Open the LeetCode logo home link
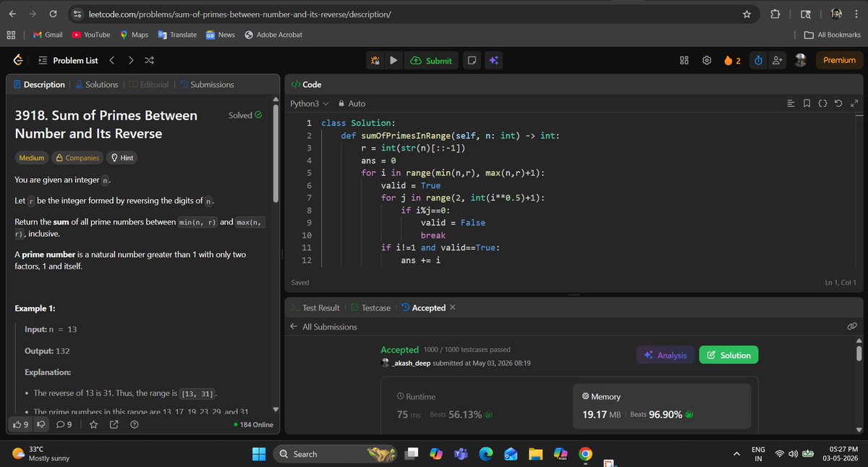868x467 pixels. [18, 61]
